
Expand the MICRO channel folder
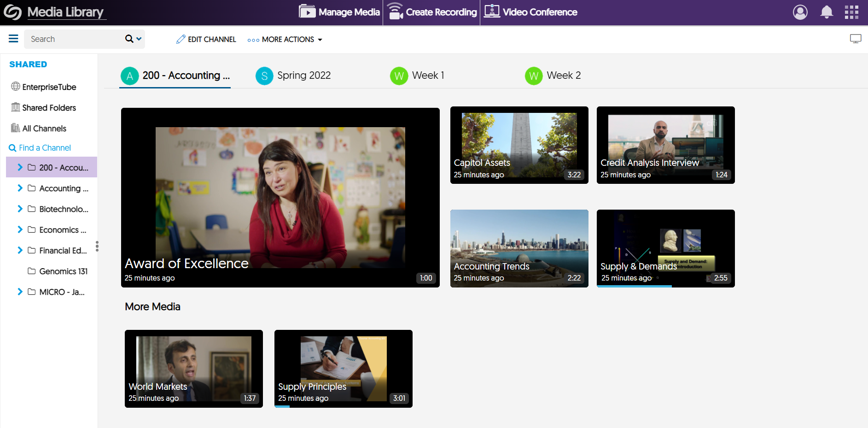[x=20, y=292]
